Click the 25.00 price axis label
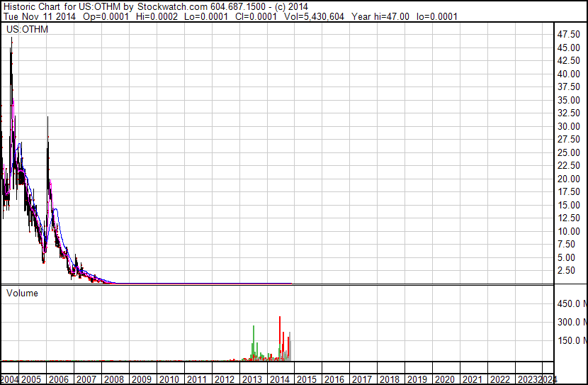588x385 pixels. coord(569,152)
